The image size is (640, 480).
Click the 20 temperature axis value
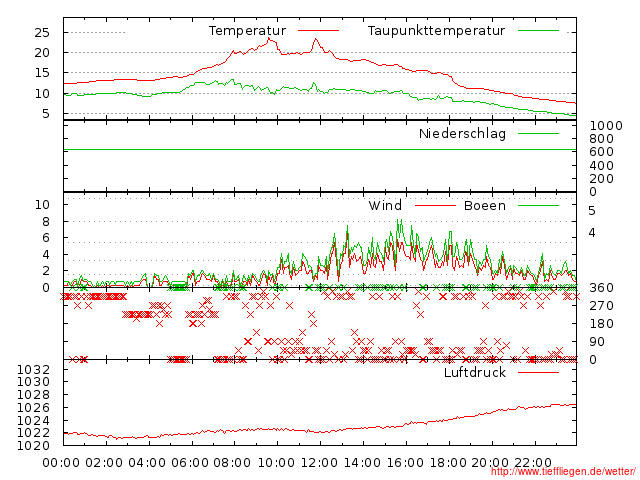42,53
